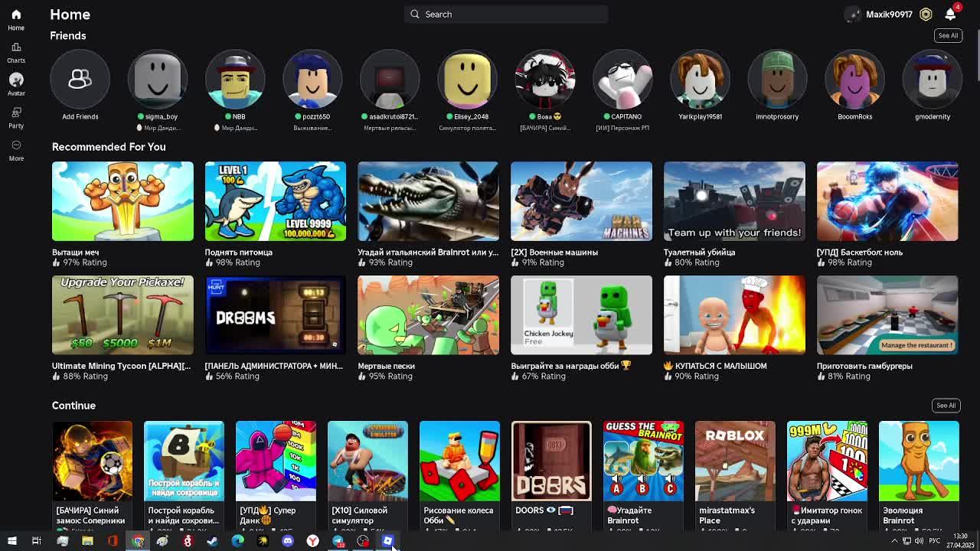
Task: Open the 'Туалетный убийца' game thumbnail
Action: [734, 201]
